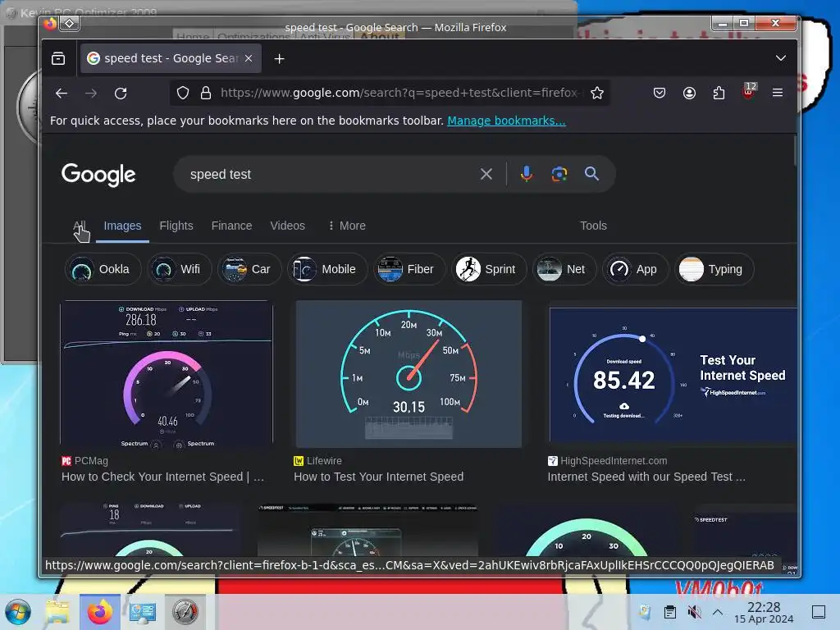Filter images by the Car chip

[249, 269]
